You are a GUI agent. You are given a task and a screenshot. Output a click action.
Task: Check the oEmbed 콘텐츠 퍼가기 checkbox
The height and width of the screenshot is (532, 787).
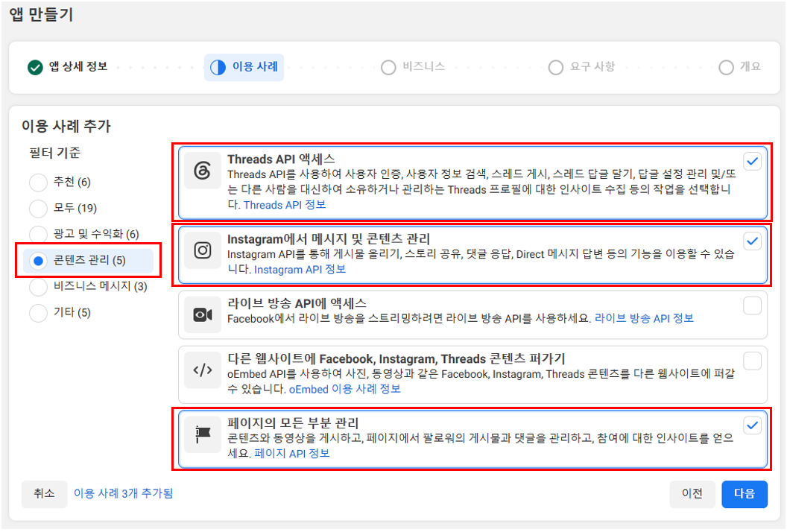tap(752, 361)
